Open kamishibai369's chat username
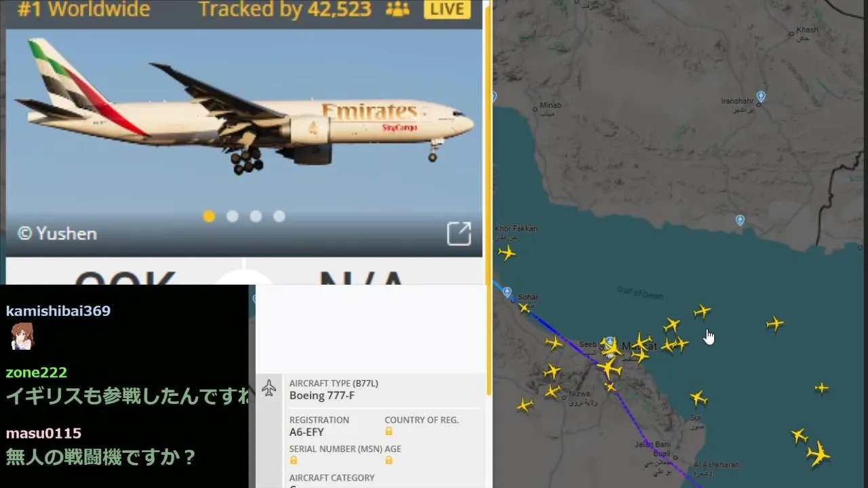The image size is (868, 488). [x=58, y=311]
